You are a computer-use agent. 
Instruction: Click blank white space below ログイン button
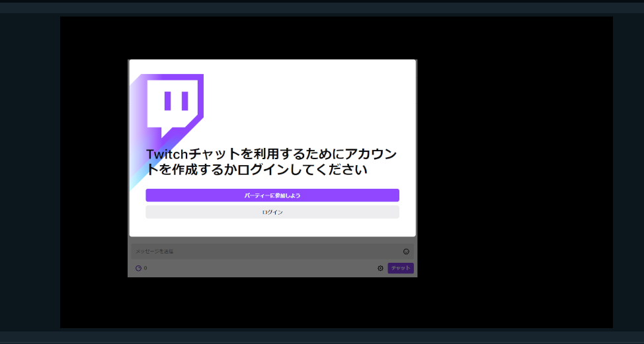(x=272, y=227)
